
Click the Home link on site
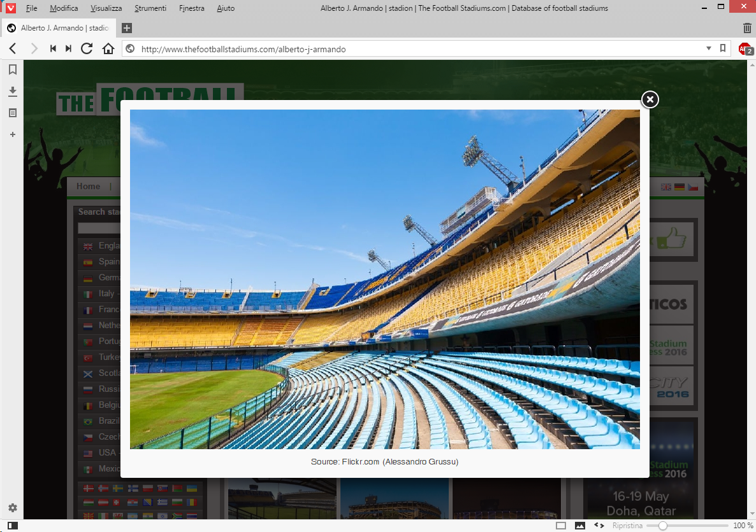88,187
